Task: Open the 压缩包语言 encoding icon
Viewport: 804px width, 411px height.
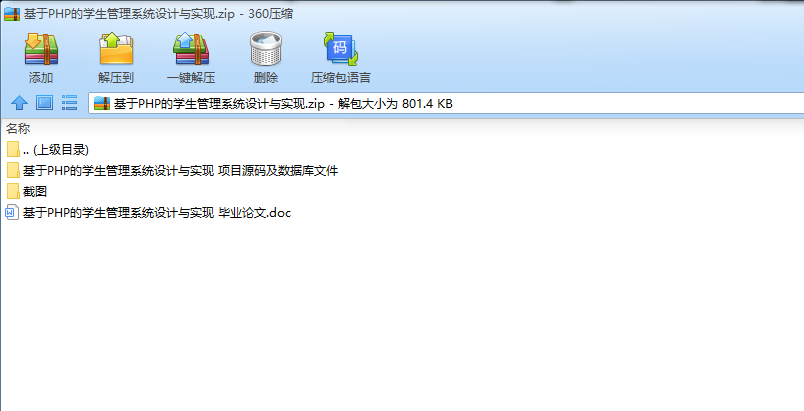Action: (340, 49)
